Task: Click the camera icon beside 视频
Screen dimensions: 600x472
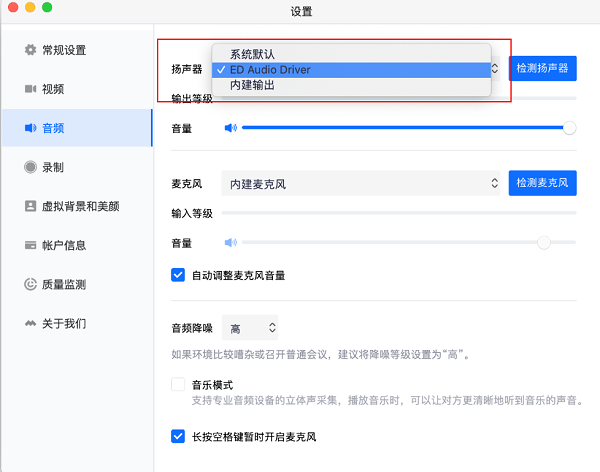Action: click(x=30, y=89)
